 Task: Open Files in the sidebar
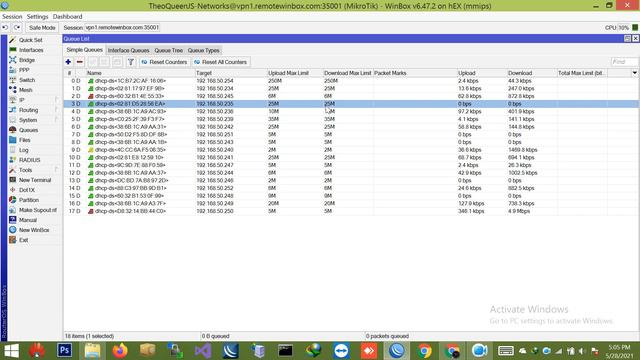coord(24,140)
